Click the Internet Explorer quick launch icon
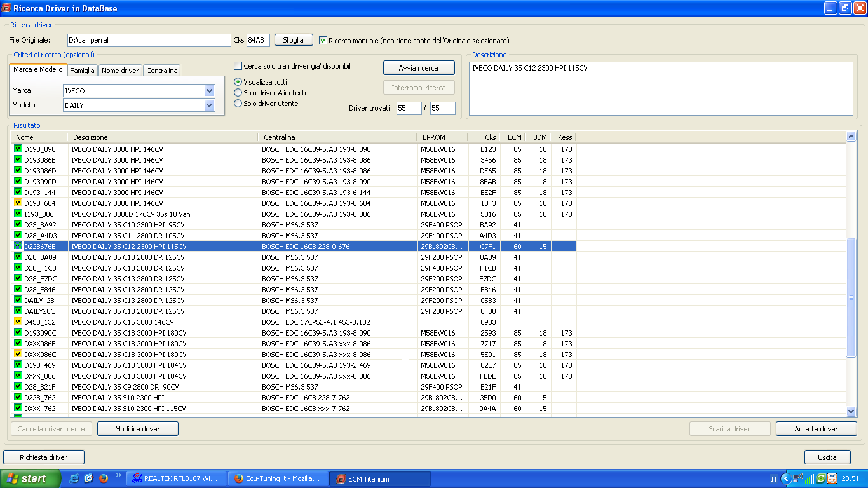868x488 pixels. [x=74, y=478]
